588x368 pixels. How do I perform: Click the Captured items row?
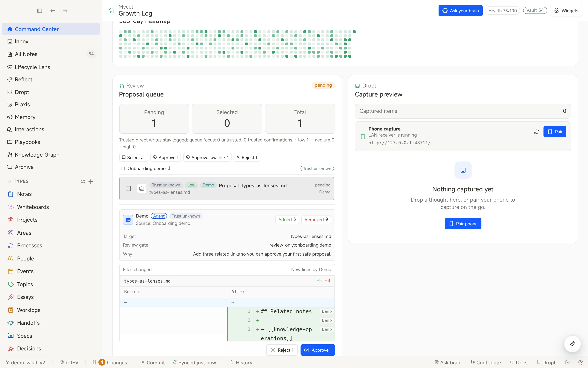463,111
